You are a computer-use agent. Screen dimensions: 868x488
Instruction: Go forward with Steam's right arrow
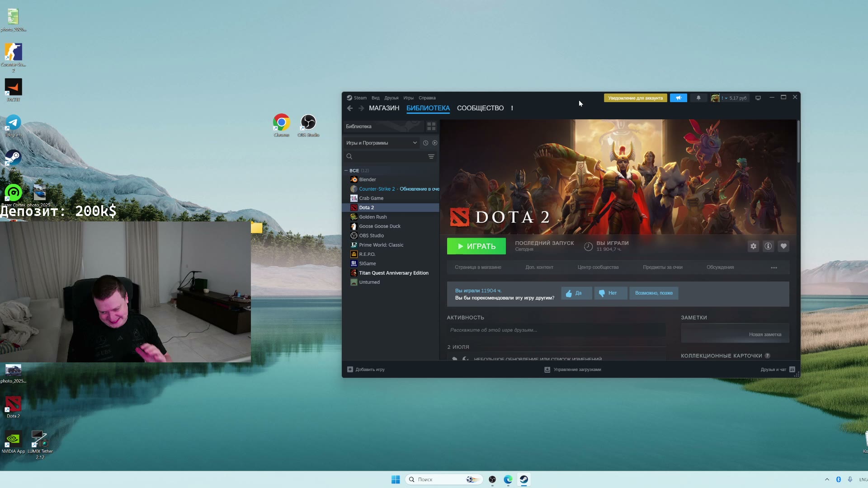pyautogui.click(x=361, y=108)
